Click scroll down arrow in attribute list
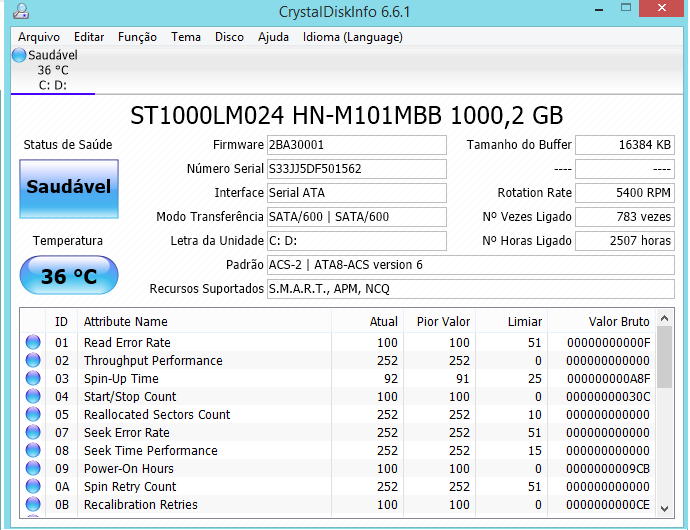The height and width of the screenshot is (530, 690). (x=664, y=509)
